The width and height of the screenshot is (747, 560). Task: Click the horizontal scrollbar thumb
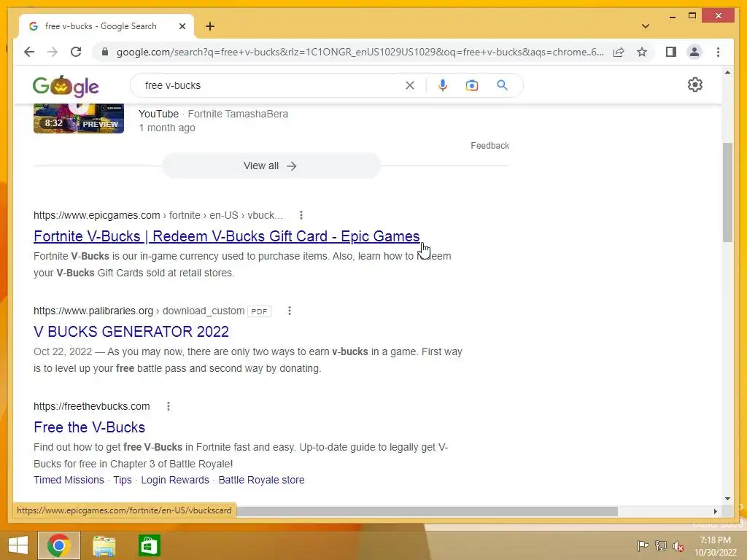pos(427,511)
